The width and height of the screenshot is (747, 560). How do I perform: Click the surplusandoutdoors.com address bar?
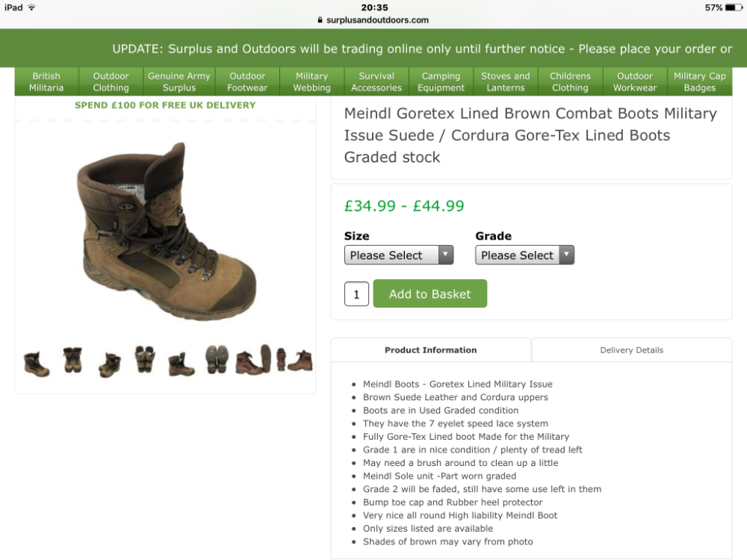click(373, 20)
